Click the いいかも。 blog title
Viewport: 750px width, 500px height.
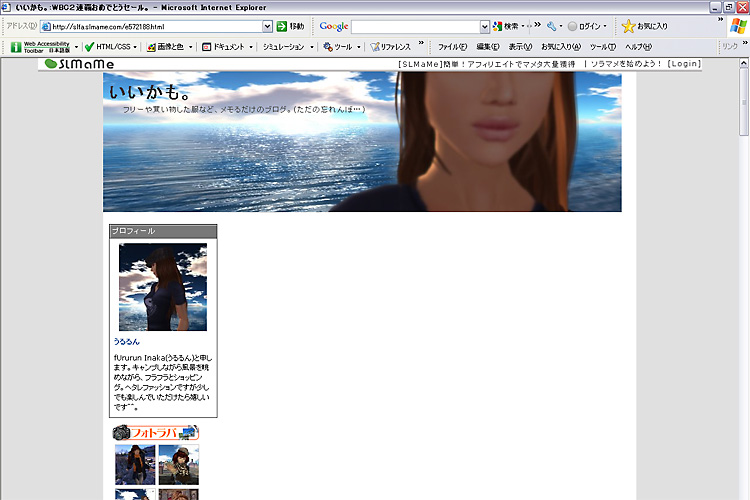(149, 92)
